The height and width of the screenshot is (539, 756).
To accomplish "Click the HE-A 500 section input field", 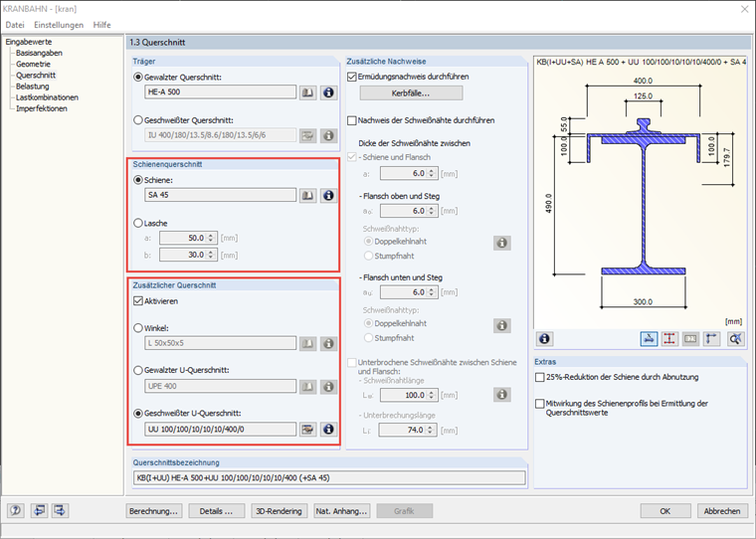I will point(221,92).
